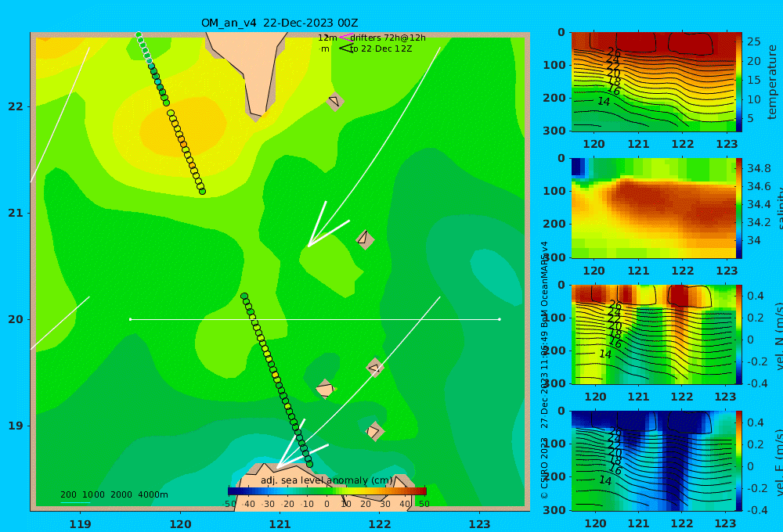Image resolution: width=783 pixels, height=532 pixels.
Task: Click the magenta drifter arrow legend symbol
Action: click(345, 37)
